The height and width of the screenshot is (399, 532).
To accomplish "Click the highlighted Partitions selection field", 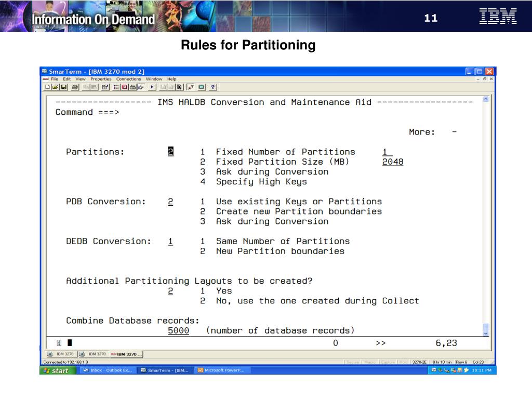I will tap(170, 151).
